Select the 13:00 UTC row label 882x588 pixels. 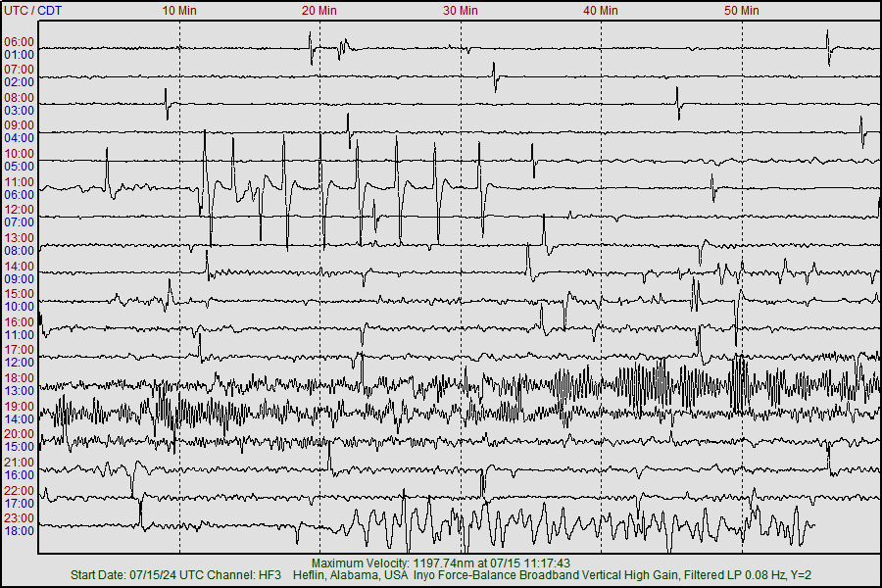tap(20, 238)
